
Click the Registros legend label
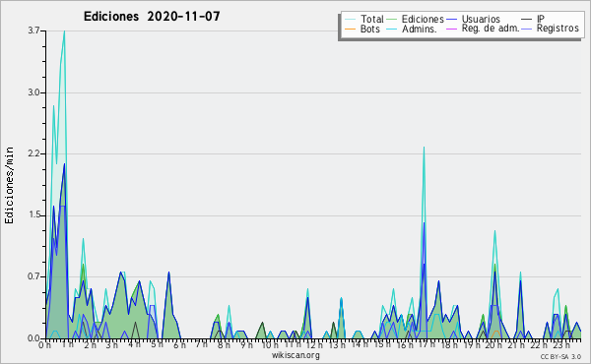(558, 29)
